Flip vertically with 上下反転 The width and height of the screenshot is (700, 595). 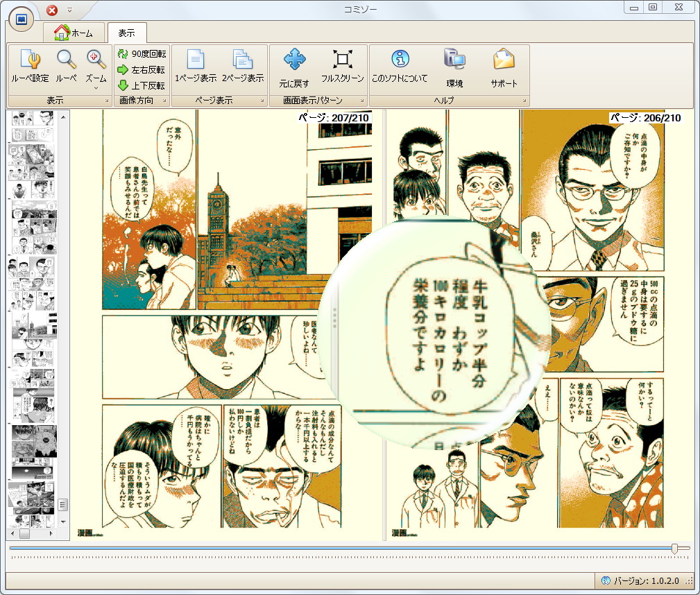tap(141, 85)
